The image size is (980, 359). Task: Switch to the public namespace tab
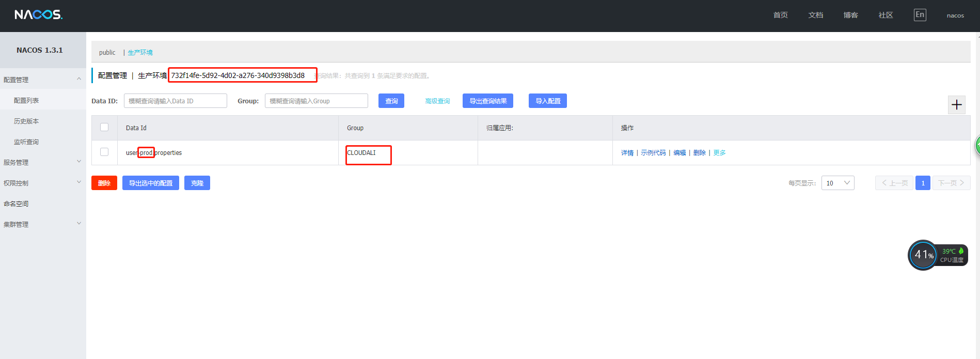coord(107,52)
